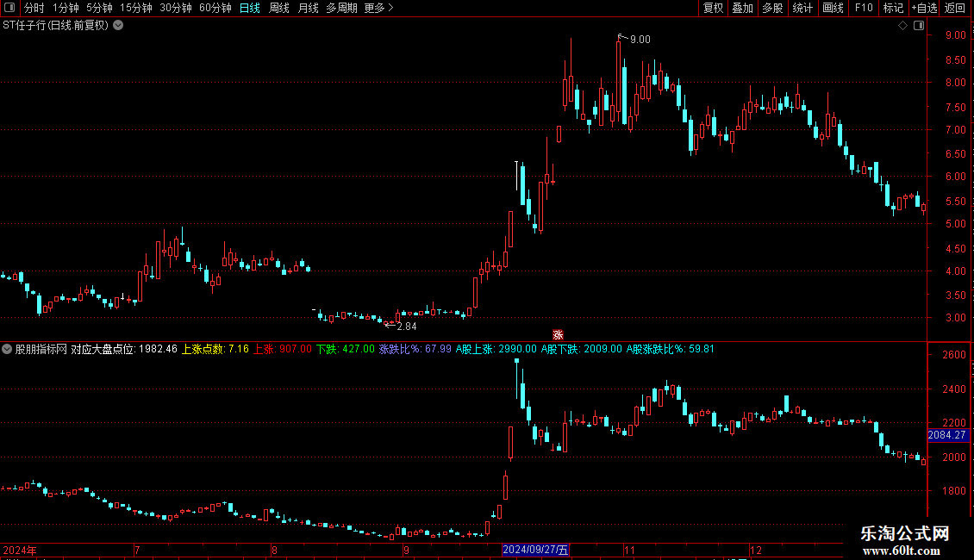Switch to 分时 intraday view

pyautogui.click(x=34, y=8)
